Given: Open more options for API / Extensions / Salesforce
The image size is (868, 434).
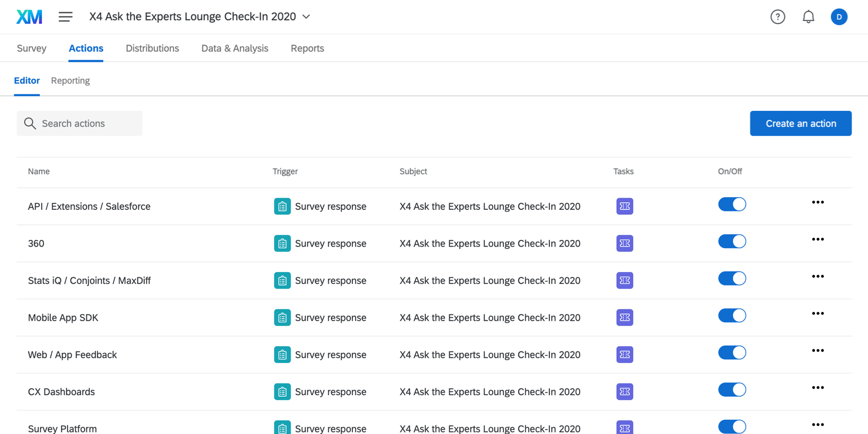Looking at the screenshot, I should pyautogui.click(x=818, y=202).
